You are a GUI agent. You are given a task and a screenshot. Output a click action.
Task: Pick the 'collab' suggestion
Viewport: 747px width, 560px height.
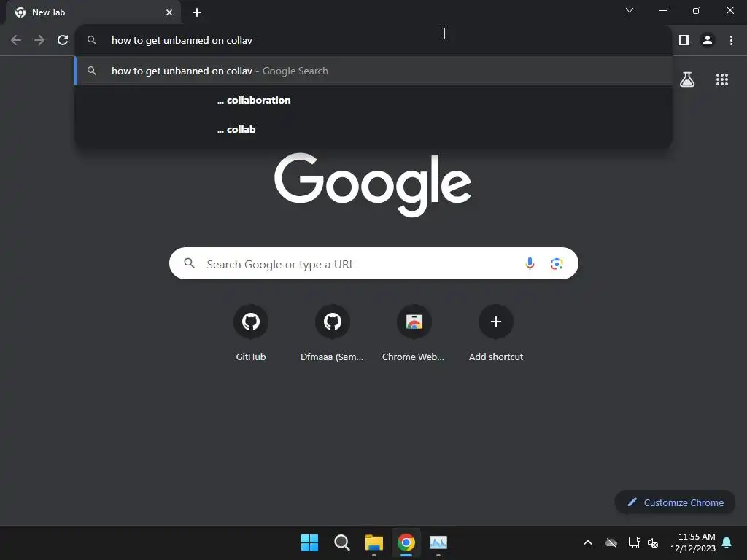click(x=374, y=130)
